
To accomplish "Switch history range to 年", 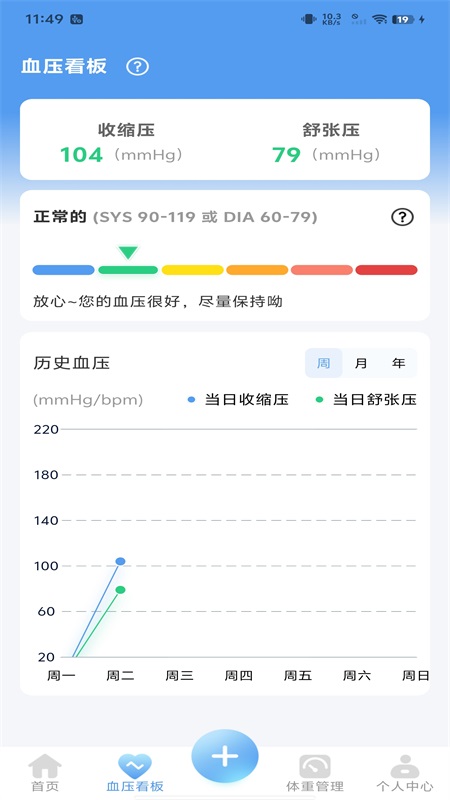I will [x=398, y=363].
